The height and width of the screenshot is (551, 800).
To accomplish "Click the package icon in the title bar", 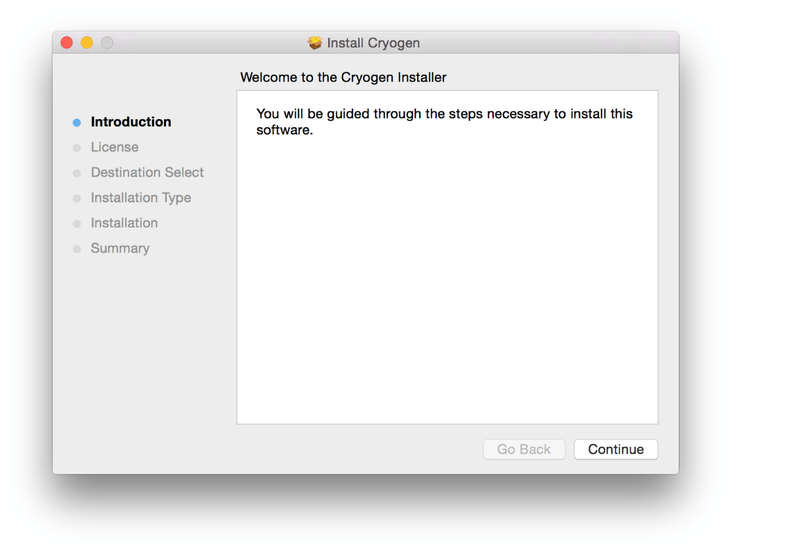I will pyautogui.click(x=315, y=43).
